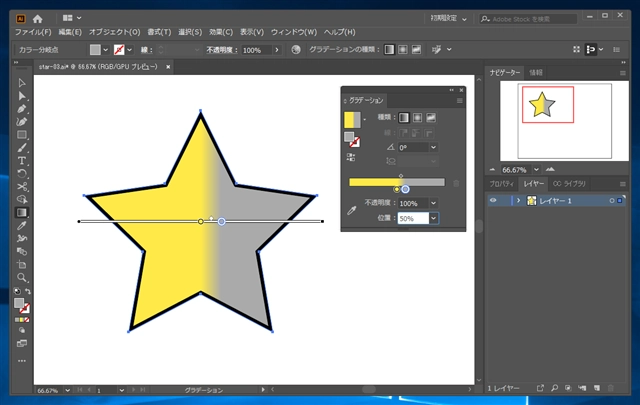The width and height of the screenshot is (640, 405).
Task: Open recolor artwork globe icon
Action: (296, 49)
